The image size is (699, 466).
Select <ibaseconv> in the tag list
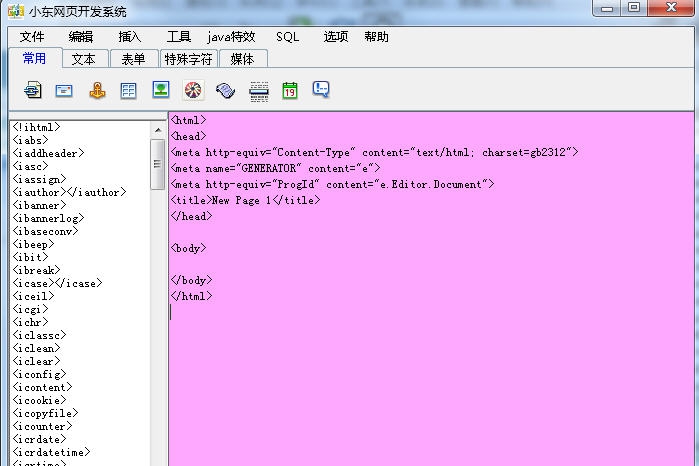pos(45,231)
